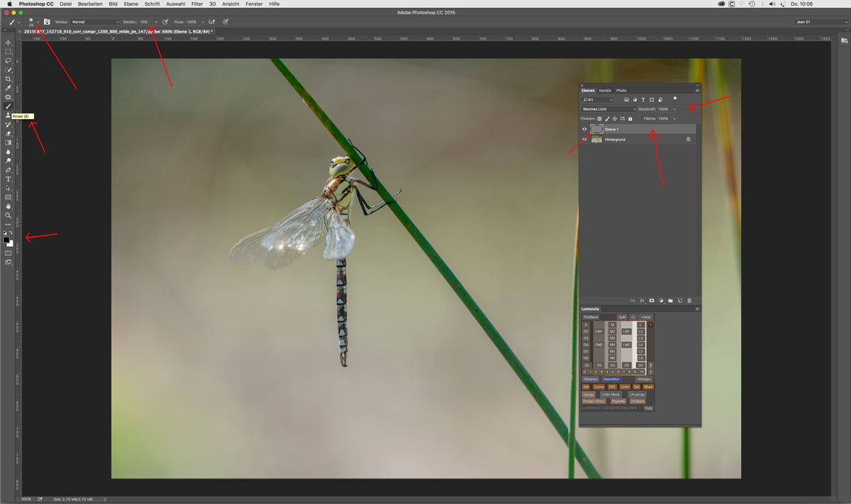Open layer styles with fx icon

click(642, 301)
